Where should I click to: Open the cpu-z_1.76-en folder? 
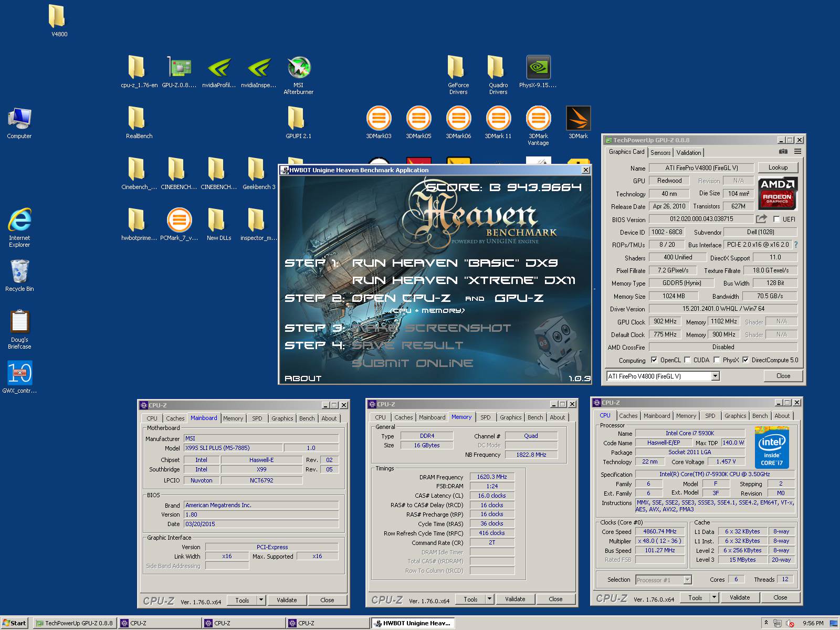[139, 71]
